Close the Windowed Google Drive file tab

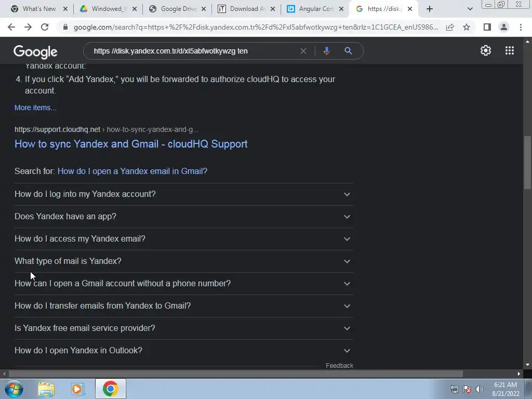(x=135, y=9)
